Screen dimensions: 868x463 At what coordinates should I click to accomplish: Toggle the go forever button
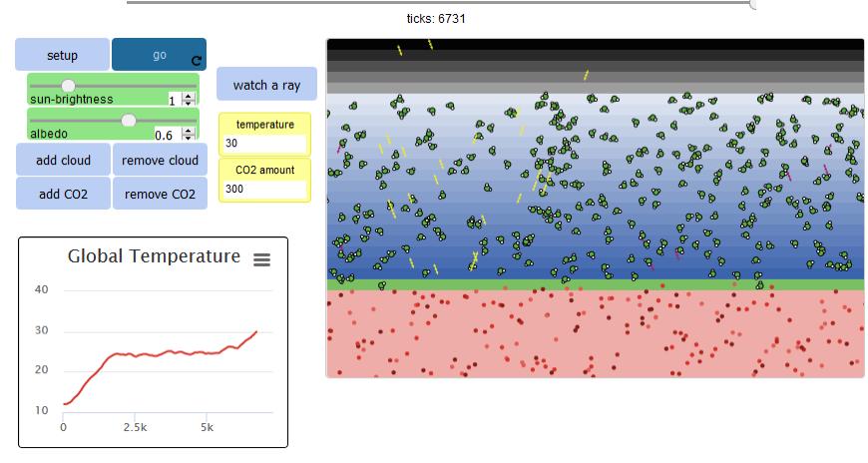click(159, 55)
